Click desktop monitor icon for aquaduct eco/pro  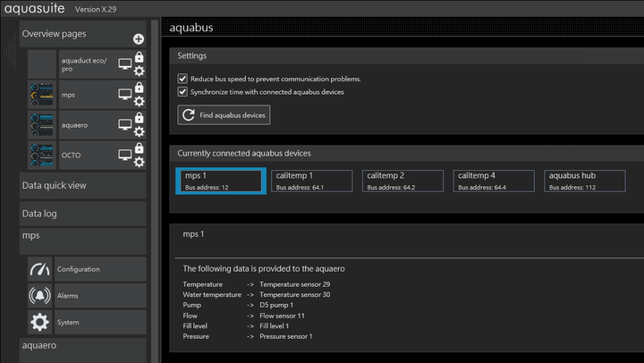(125, 64)
